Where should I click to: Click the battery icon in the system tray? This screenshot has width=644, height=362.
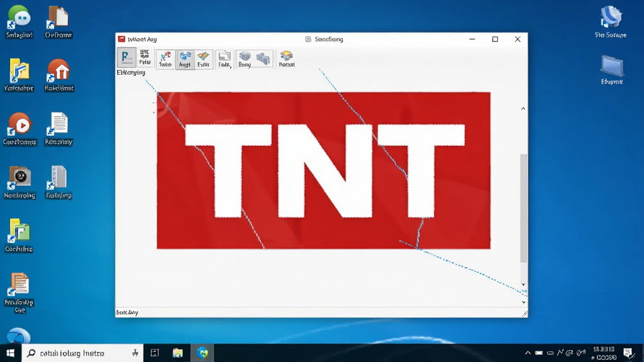[539, 353]
